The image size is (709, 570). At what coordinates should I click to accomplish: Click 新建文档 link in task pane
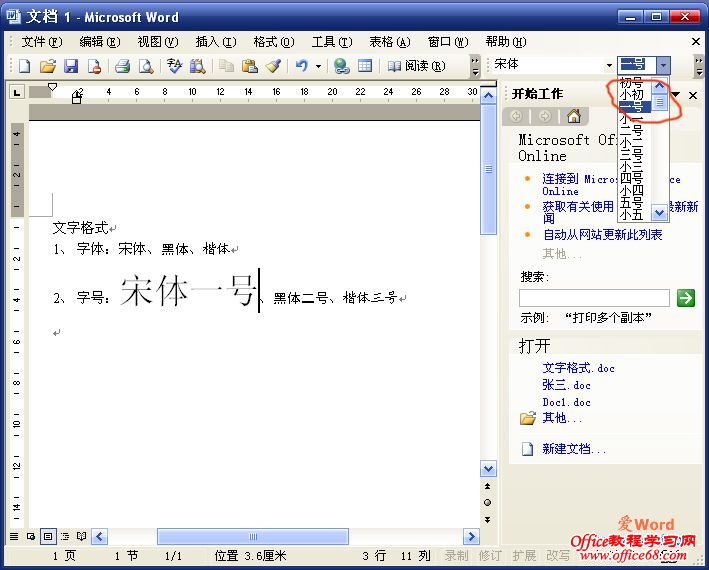[x=574, y=449]
